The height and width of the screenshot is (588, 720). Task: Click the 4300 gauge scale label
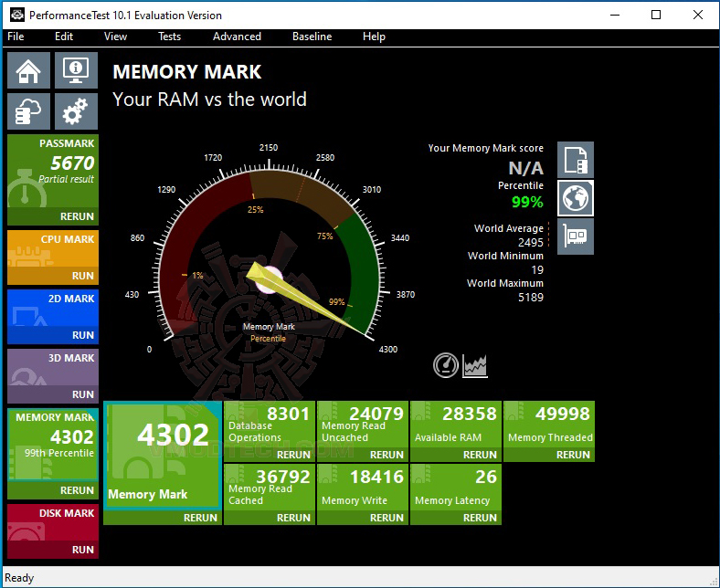pyautogui.click(x=388, y=350)
